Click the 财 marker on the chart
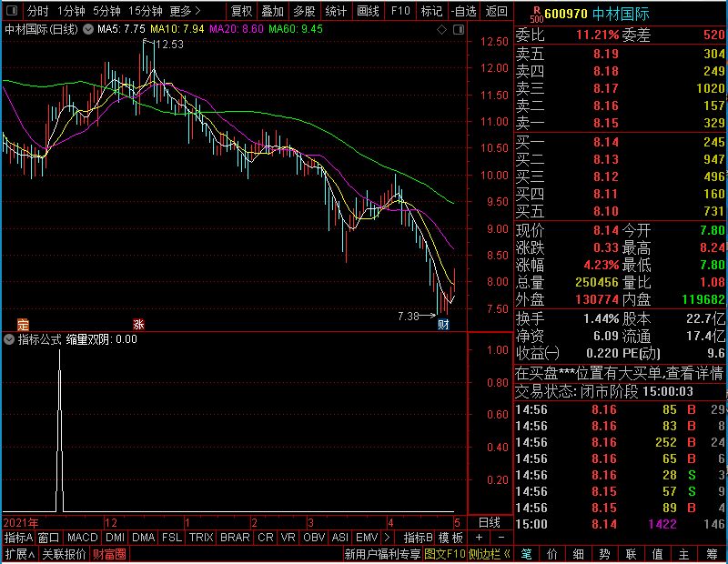The height and width of the screenshot is (564, 728). [x=443, y=324]
